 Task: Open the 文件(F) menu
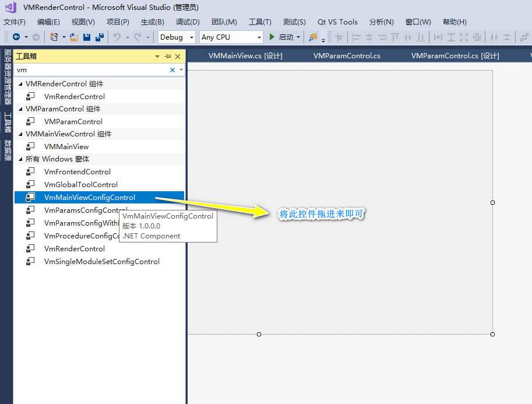coord(15,22)
